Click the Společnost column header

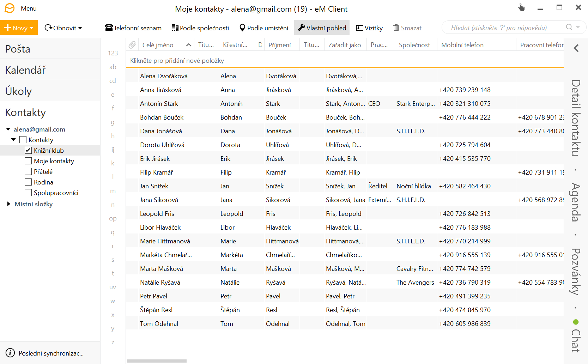tap(416, 45)
